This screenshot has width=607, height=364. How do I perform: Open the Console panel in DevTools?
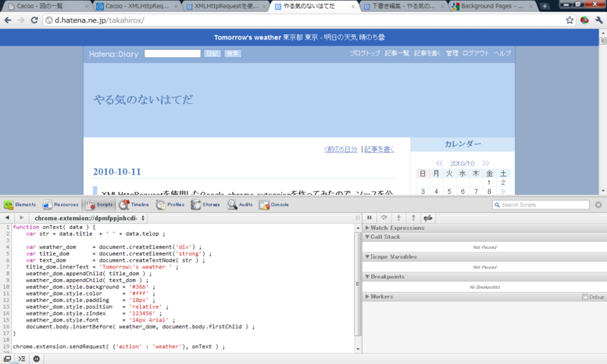pyautogui.click(x=274, y=205)
